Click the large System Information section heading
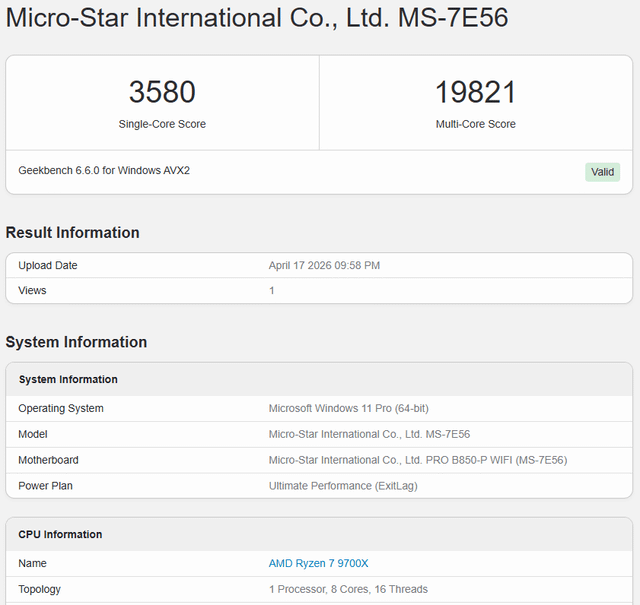 click(x=76, y=342)
